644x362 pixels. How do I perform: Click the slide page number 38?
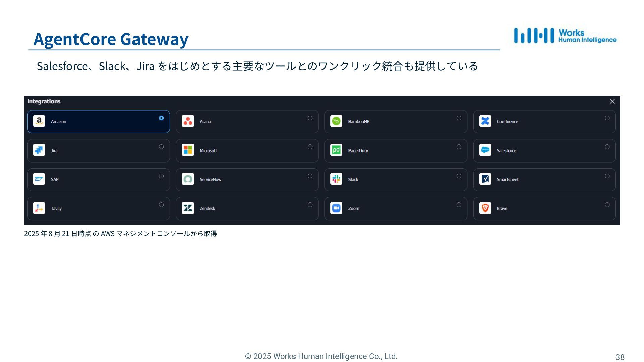(x=620, y=357)
